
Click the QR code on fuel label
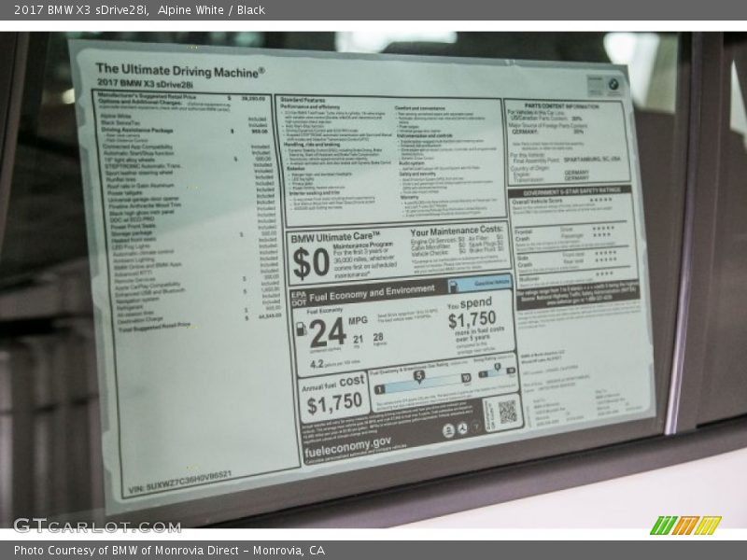point(506,412)
